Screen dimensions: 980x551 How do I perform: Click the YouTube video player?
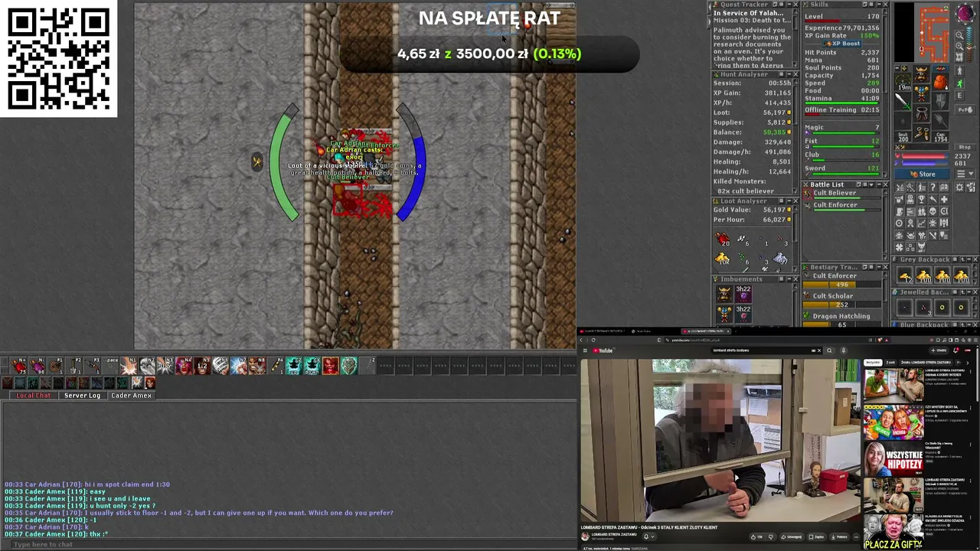[x=720, y=440]
